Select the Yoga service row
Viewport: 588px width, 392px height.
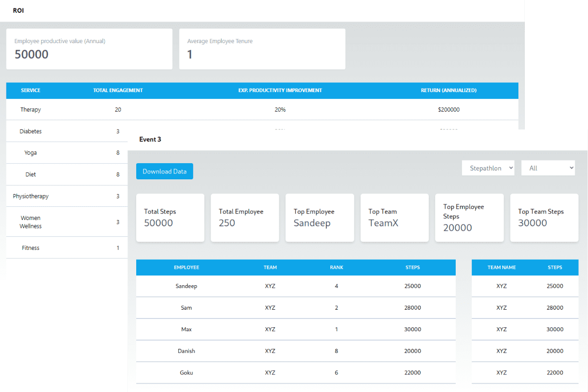67,153
